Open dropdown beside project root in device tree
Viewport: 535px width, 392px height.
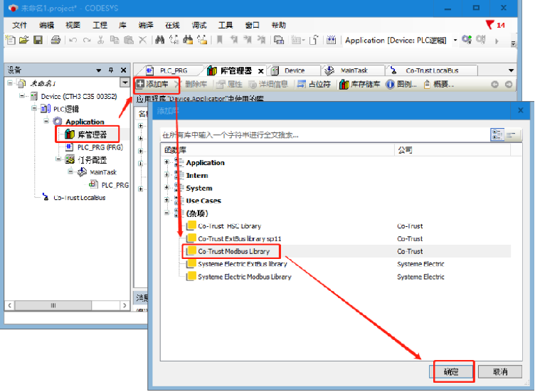pyautogui.click(x=125, y=83)
